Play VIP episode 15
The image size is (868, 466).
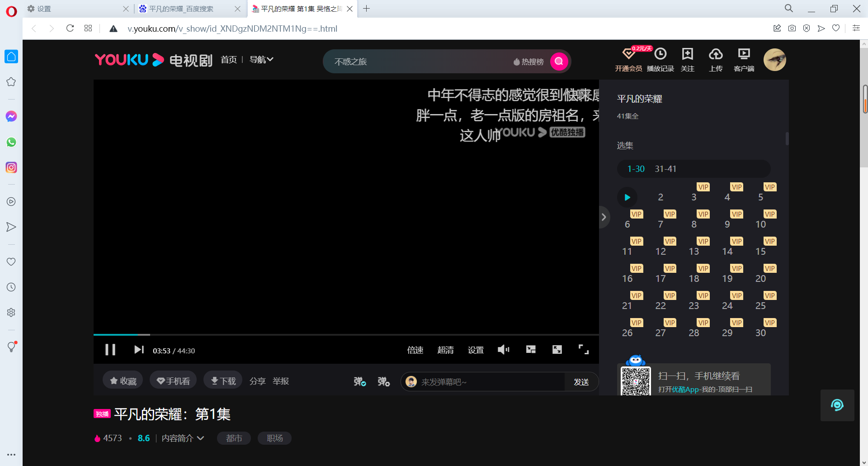point(761,251)
